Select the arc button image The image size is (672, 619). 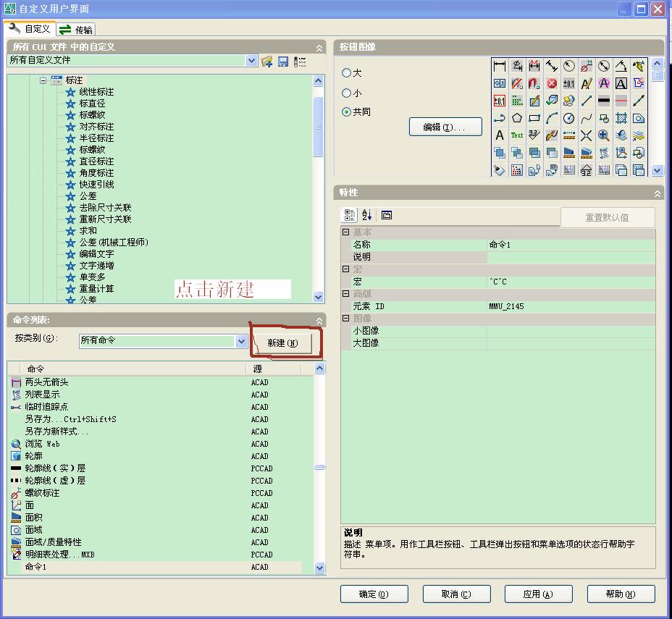pyautogui.click(x=552, y=118)
